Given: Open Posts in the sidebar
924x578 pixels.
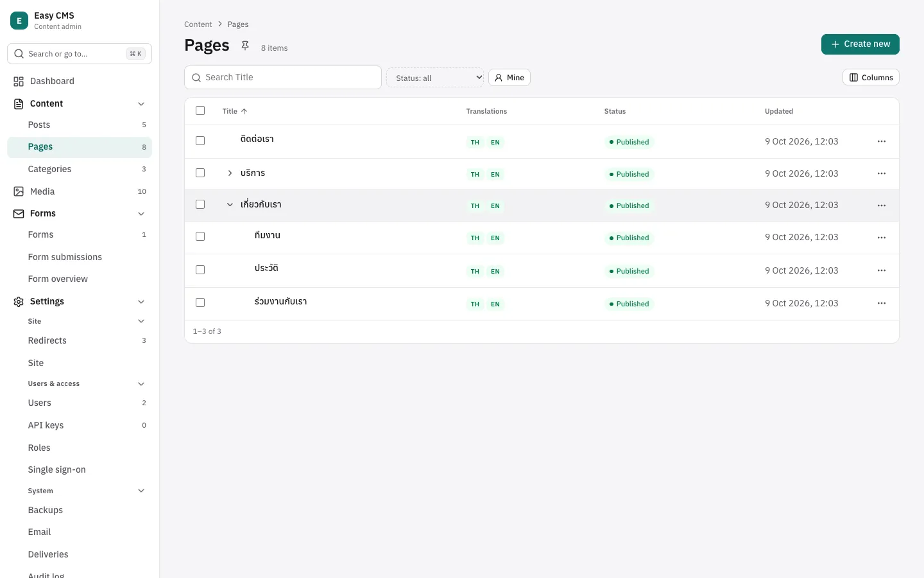Looking at the screenshot, I should pos(80,125).
